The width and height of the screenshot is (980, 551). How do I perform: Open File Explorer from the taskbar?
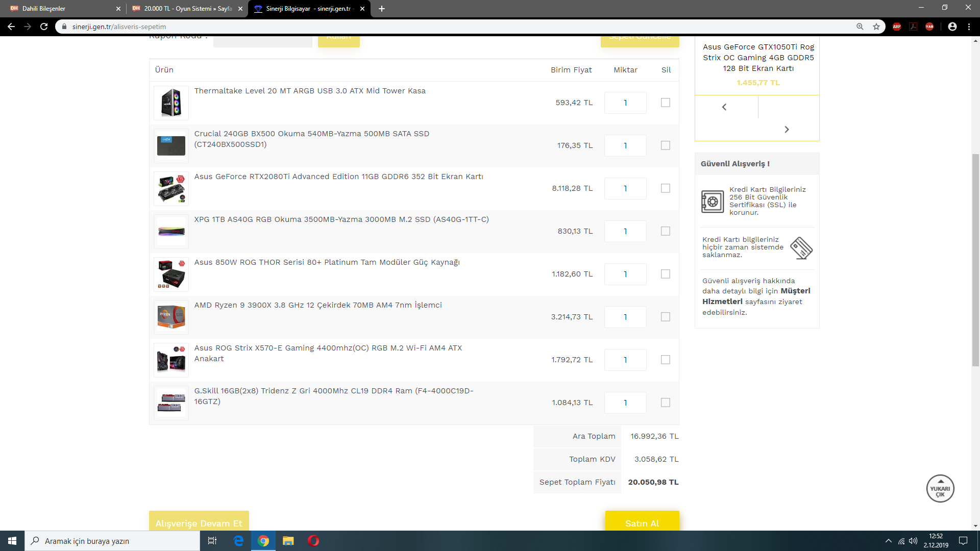(x=288, y=541)
